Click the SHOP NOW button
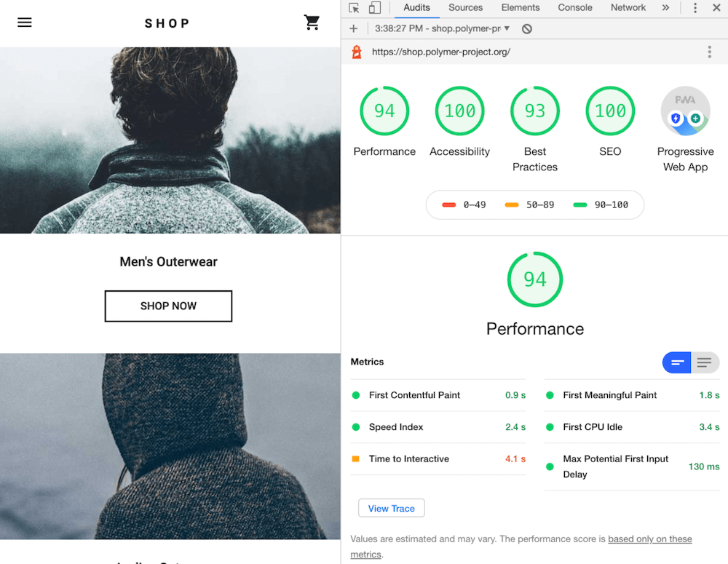 168,306
